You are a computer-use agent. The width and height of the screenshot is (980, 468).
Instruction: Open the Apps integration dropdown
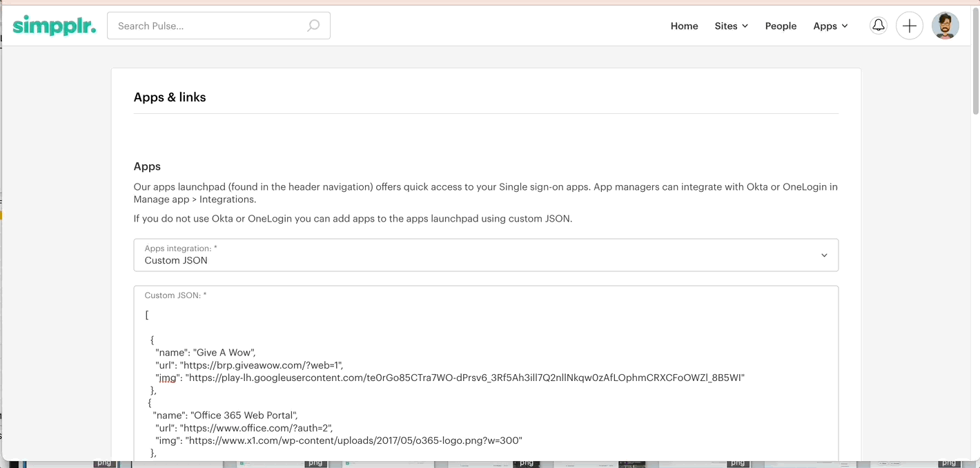tap(486, 255)
